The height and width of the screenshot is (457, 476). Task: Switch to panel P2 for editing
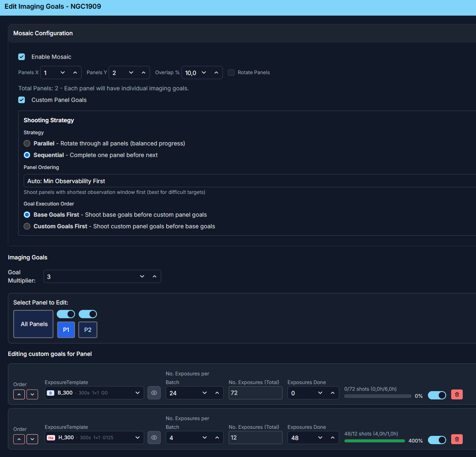click(x=88, y=330)
